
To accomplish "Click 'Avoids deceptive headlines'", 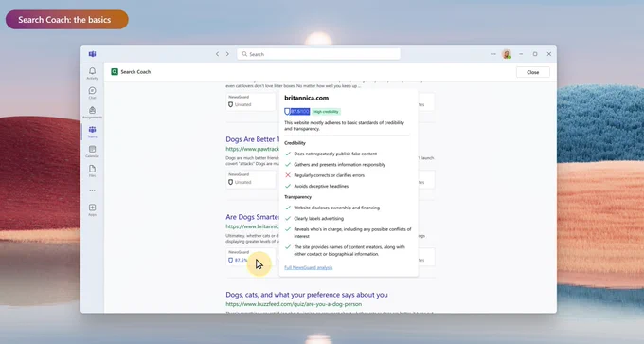I will [x=321, y=186].
